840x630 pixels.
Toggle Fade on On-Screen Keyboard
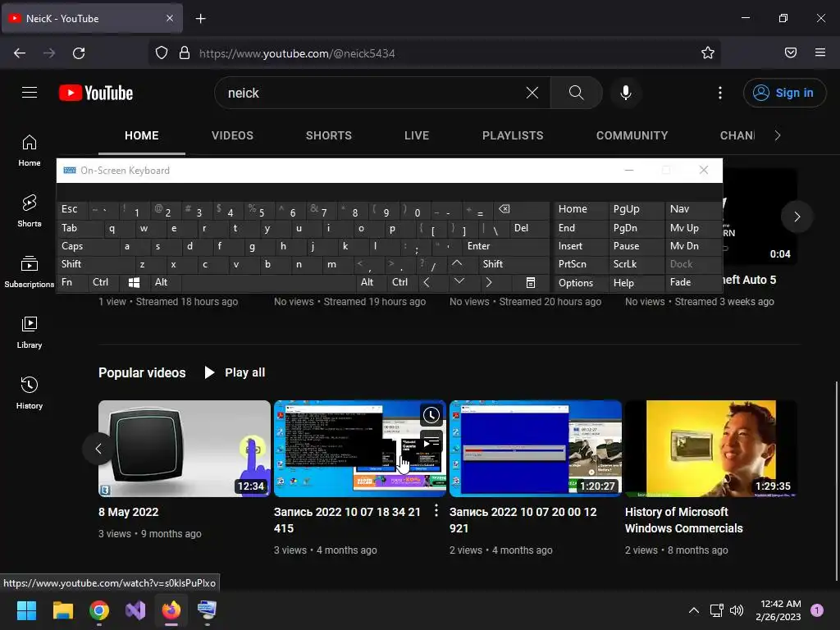[693, 282]
